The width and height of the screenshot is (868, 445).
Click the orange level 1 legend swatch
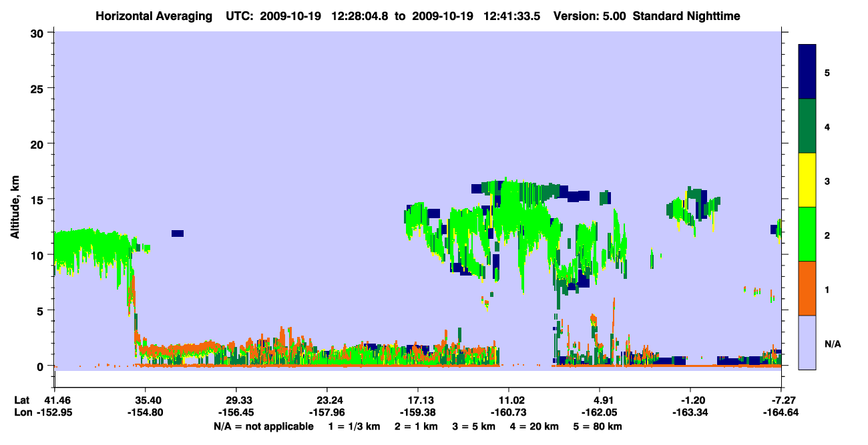click(x=807, y=288)
